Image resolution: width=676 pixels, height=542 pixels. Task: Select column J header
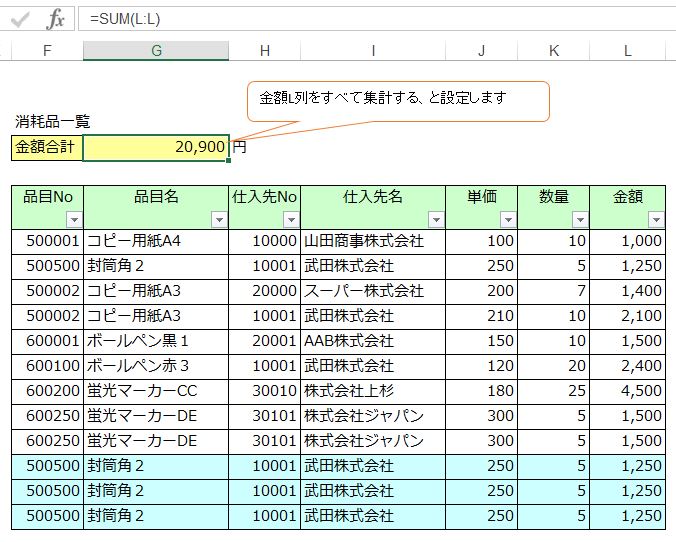coord(482,51)
